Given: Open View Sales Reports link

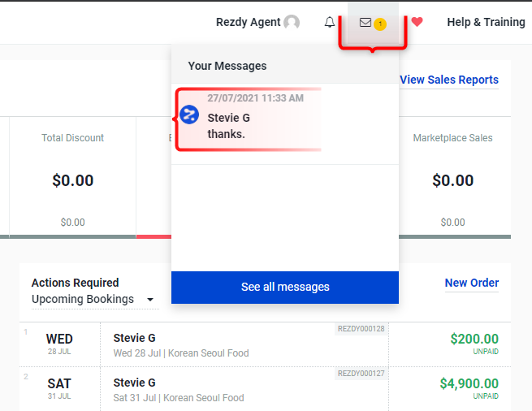Looking at the screenshot, I should 449,80.
